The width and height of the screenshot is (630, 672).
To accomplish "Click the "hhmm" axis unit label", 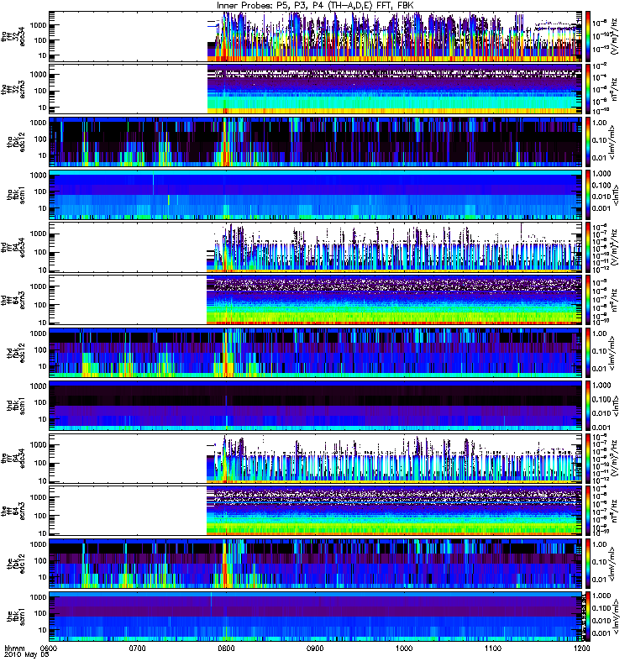I will 14,648.
